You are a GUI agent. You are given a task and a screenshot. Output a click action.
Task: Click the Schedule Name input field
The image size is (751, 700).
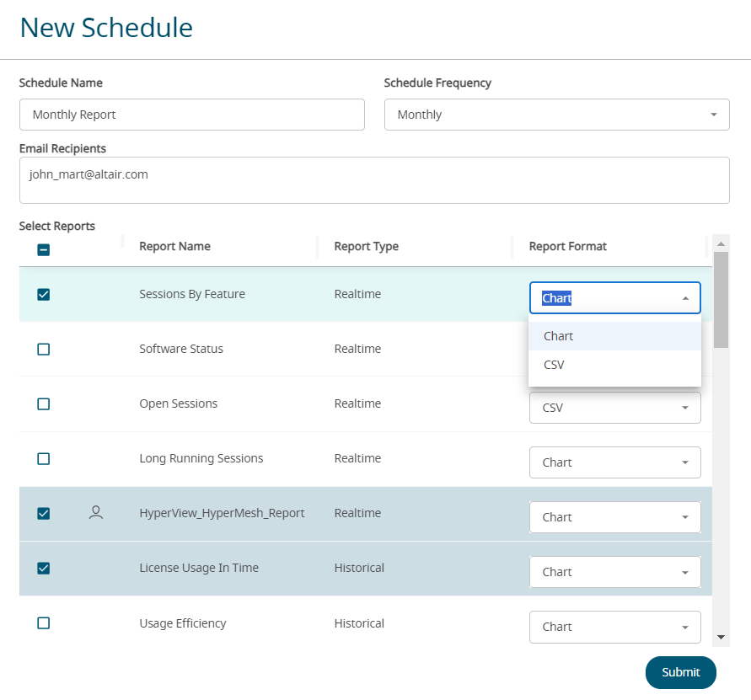pos(191,115)
